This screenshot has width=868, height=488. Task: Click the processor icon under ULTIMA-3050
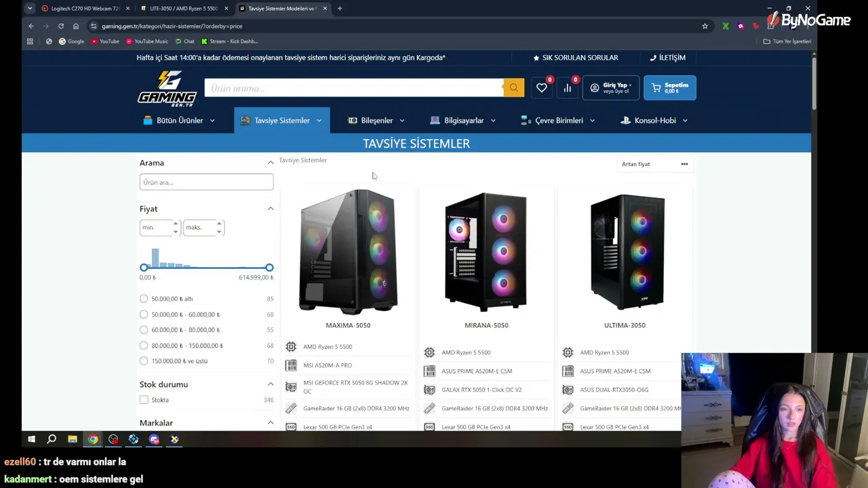[x=568, y=352]
